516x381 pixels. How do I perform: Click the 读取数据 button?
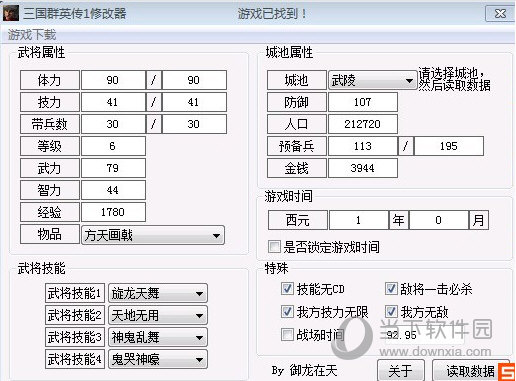pos(471,370)
